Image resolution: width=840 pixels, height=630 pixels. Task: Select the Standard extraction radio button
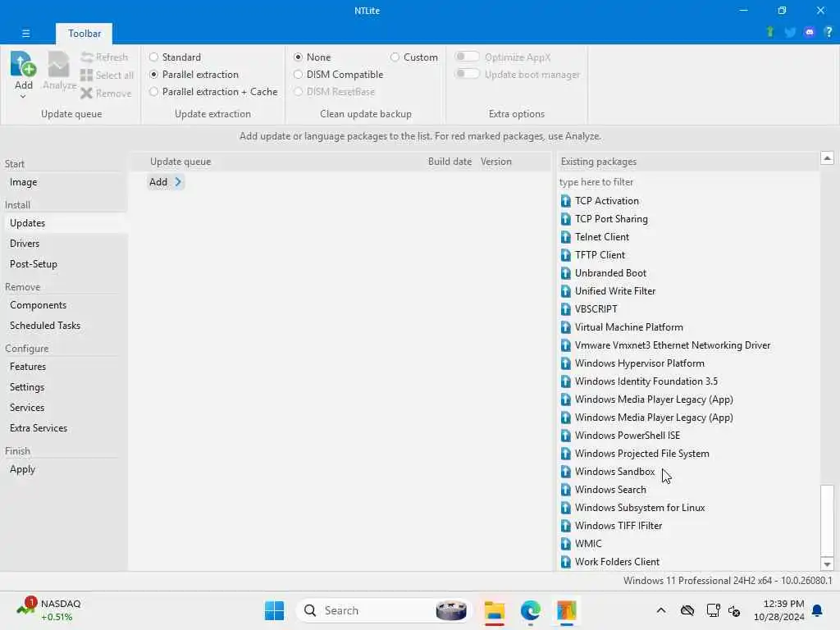pyautogui.click(x=153, y=57)
